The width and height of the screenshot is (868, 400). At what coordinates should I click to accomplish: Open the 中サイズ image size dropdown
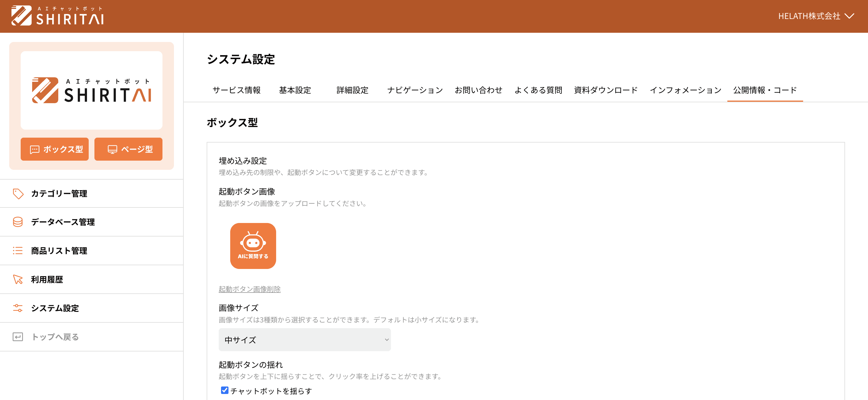click(304, 340)
